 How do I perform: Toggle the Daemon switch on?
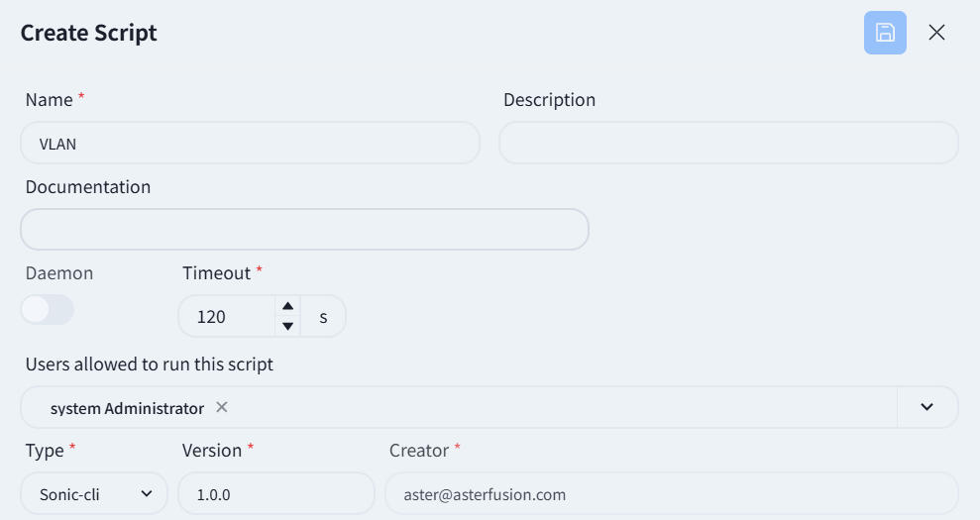coord(48,309)
